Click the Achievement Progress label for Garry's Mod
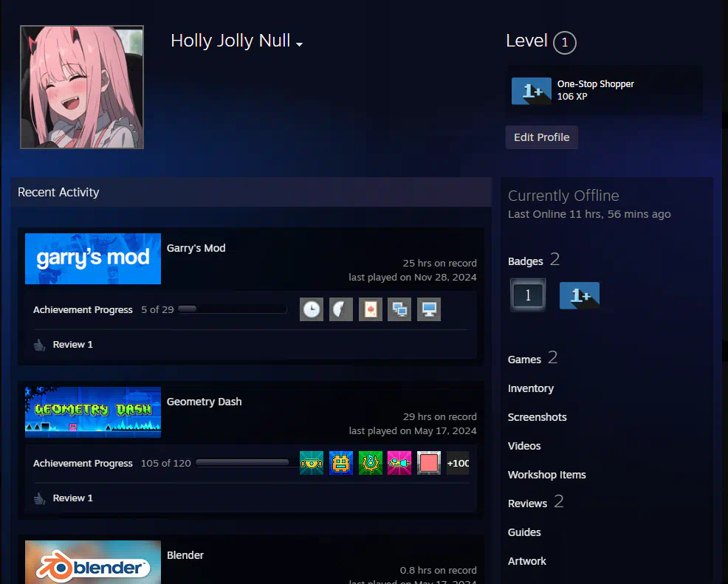Screen dimensions: 728x584 83,309
